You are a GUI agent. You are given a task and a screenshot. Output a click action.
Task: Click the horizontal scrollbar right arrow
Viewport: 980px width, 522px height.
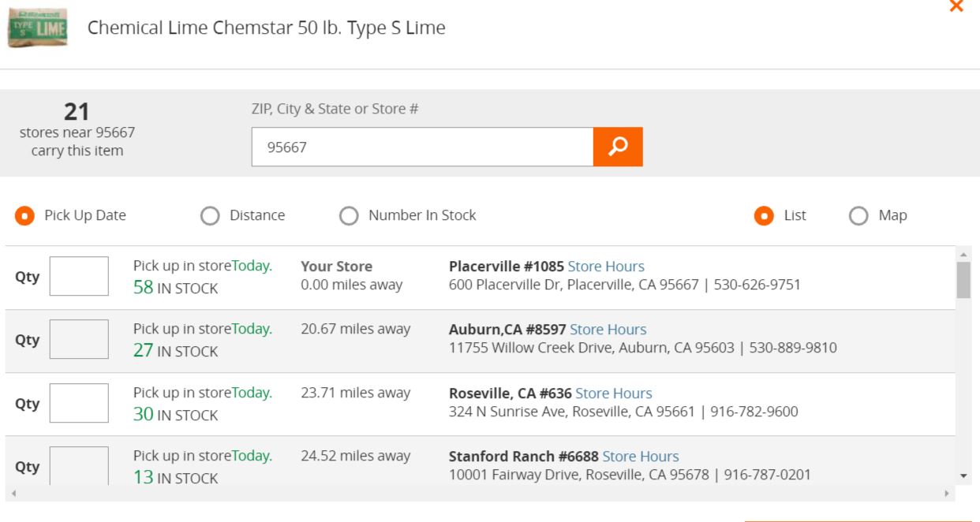pyautogui.click(x=947, y=494)
